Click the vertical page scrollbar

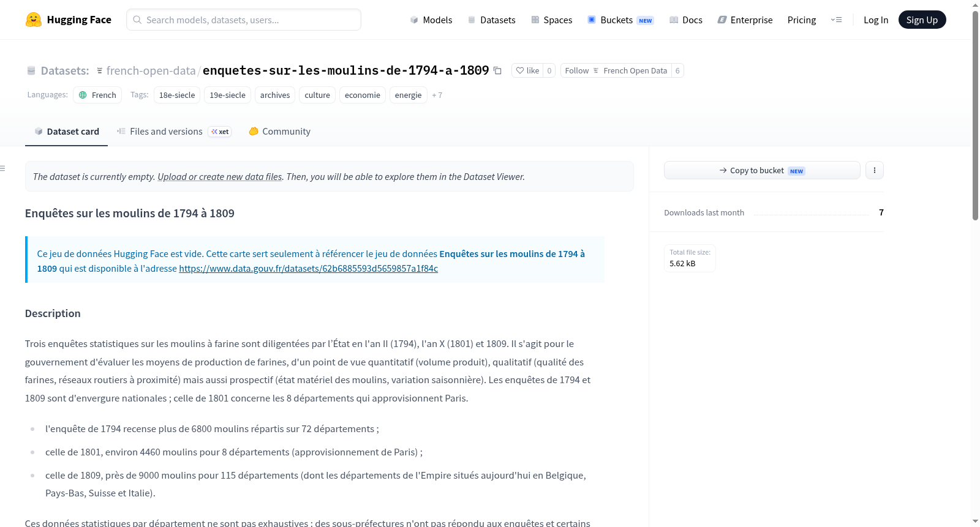click(976, 116)
